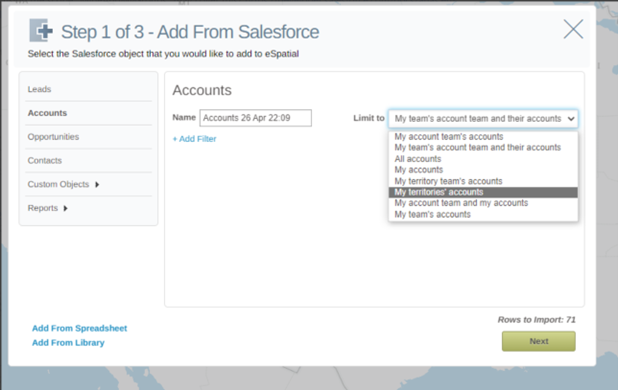
Task: Choose Contacts object
Action: (x=45, y=160)
